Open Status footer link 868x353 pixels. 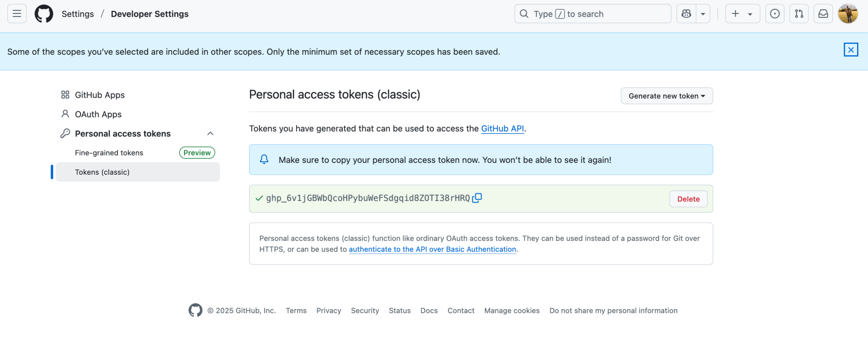pyautogui.click(x=400, y=311)
